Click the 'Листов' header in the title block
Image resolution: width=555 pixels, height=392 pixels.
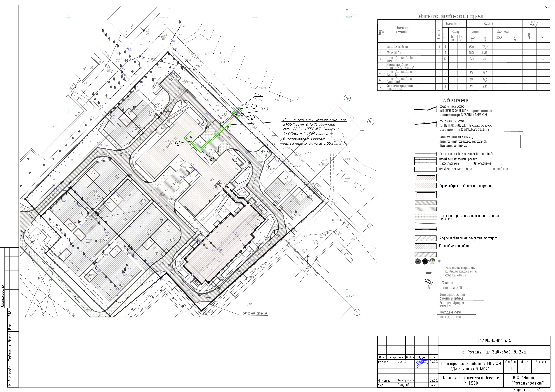coord(541,362)
